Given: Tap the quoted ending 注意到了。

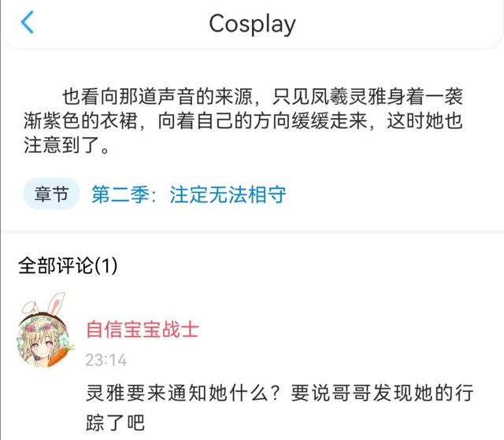Looking at the screenshot, I should (x=67, y=145).
